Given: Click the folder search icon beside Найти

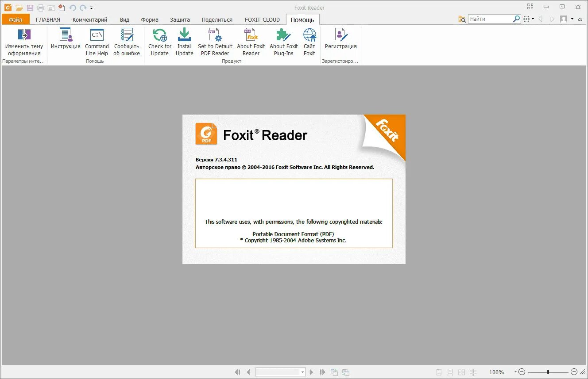Looking at the screenshot, I should point(462,19).
